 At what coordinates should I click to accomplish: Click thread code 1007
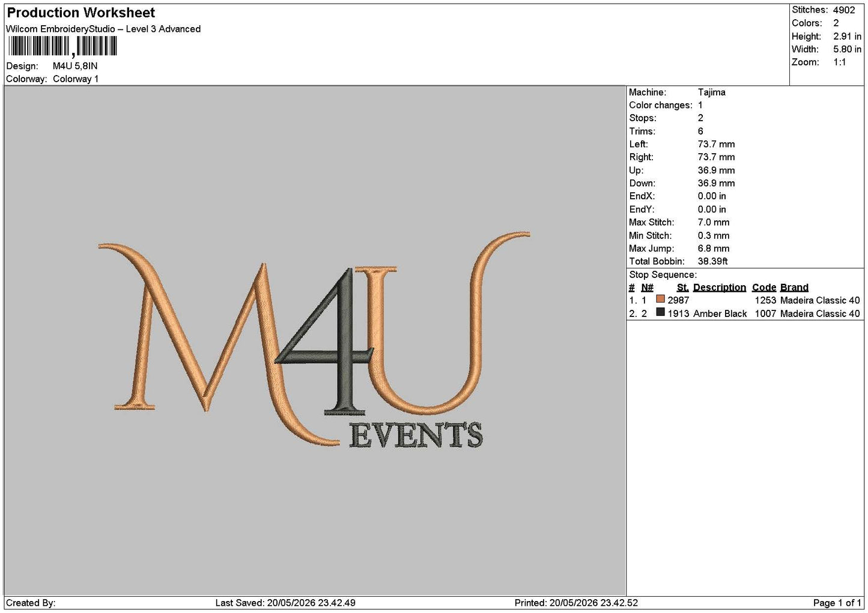click(x=765, y=313)
